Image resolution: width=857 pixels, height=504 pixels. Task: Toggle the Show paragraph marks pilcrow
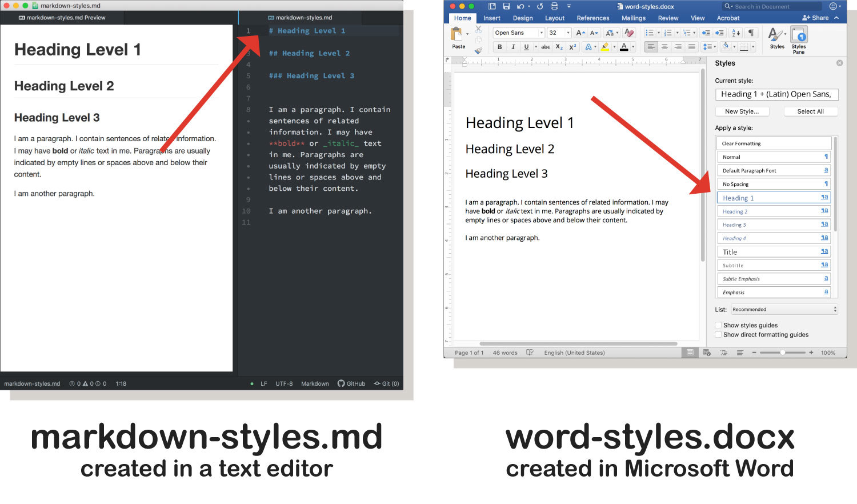tap(751, 33)
